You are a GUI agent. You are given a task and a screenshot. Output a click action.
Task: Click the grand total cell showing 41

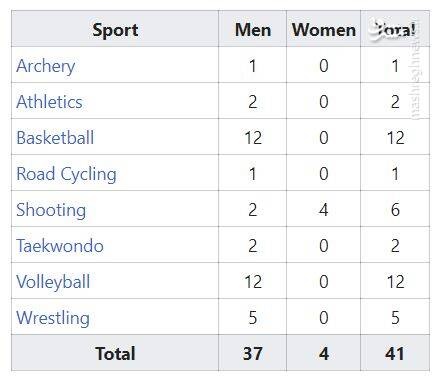pyautogui.click(x=395, y=353)
